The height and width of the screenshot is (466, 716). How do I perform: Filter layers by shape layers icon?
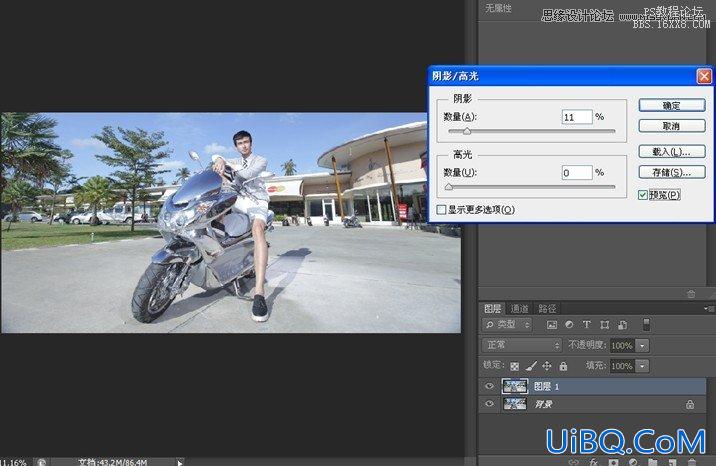click(605, 325)
